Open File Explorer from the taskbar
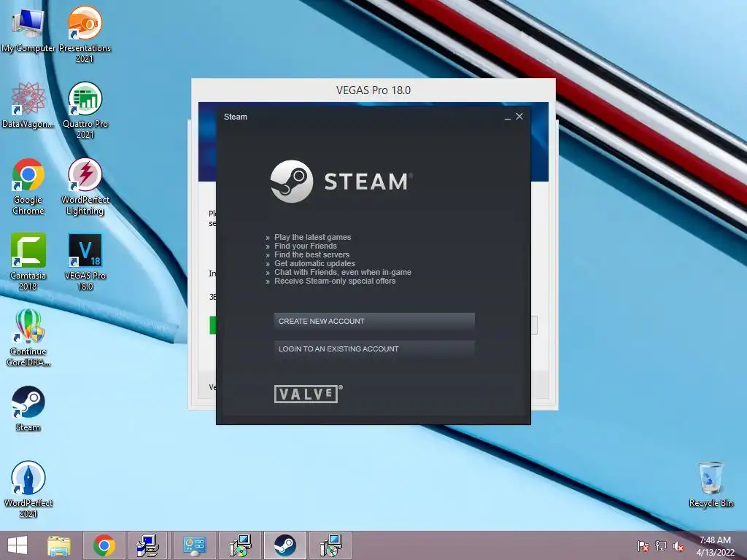Screen dimensions: 747x560 click(59, 545)
